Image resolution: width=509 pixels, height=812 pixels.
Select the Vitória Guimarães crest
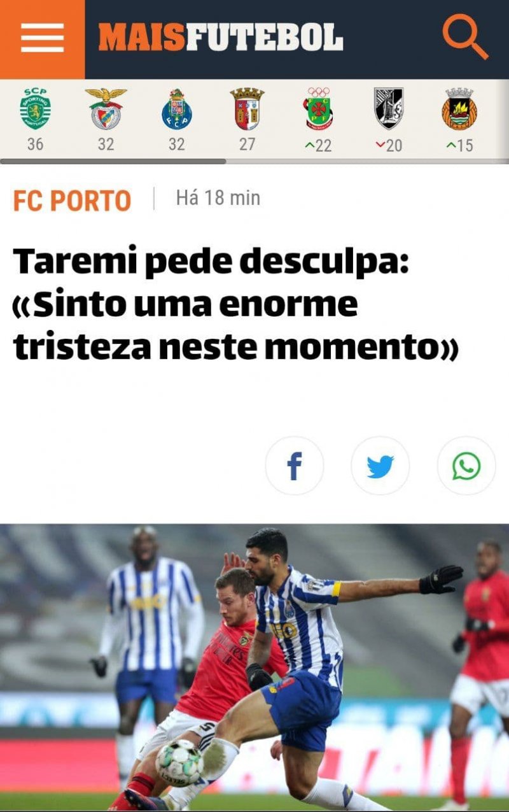(x=389, y=109)
